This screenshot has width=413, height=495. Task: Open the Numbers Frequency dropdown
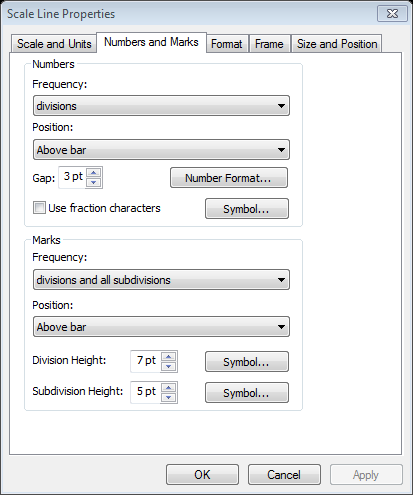[x=161, y=106]
